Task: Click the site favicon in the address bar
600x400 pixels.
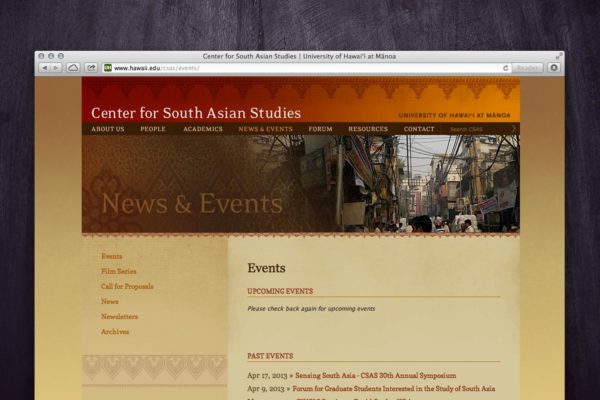Action: click(x=108, y=68)
